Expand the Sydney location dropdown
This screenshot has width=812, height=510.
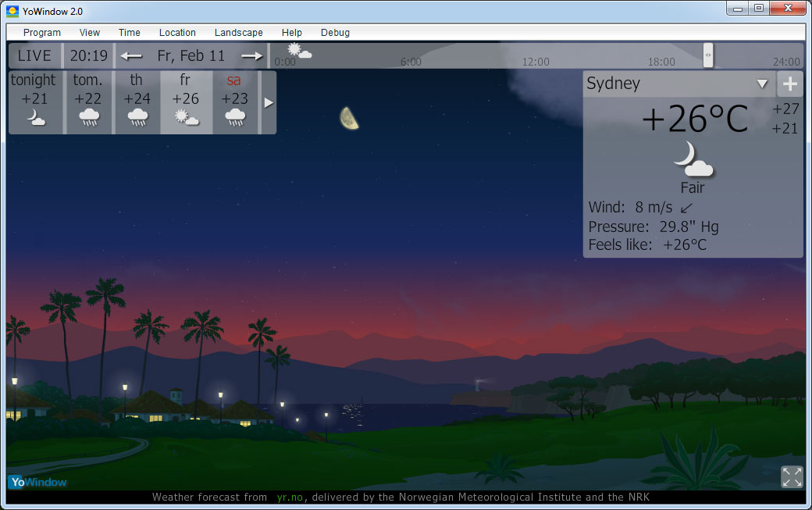tap(762, 84)
